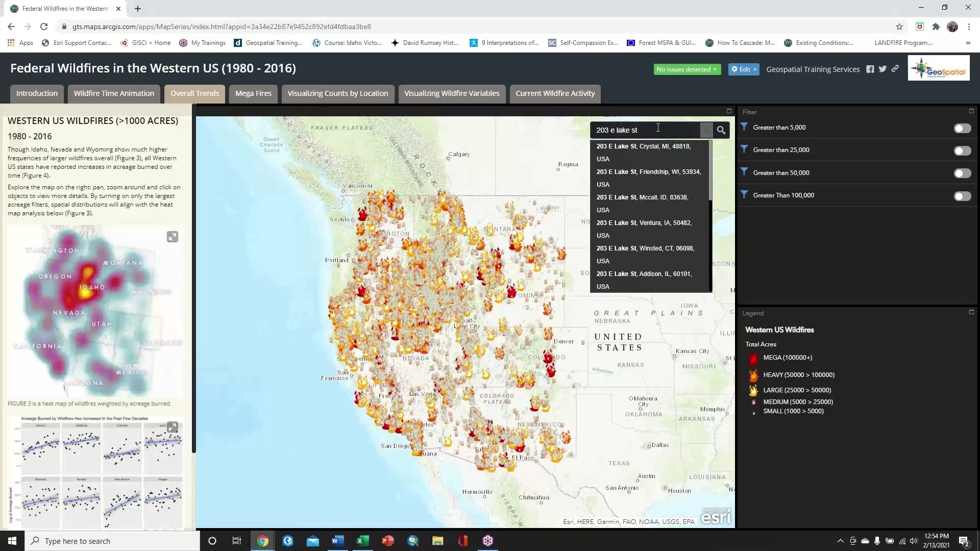The width and height of the screenshot is (980, 551).
Task: Enlarge the heat map figure with the expand icon
Action: tap(173, 237)
